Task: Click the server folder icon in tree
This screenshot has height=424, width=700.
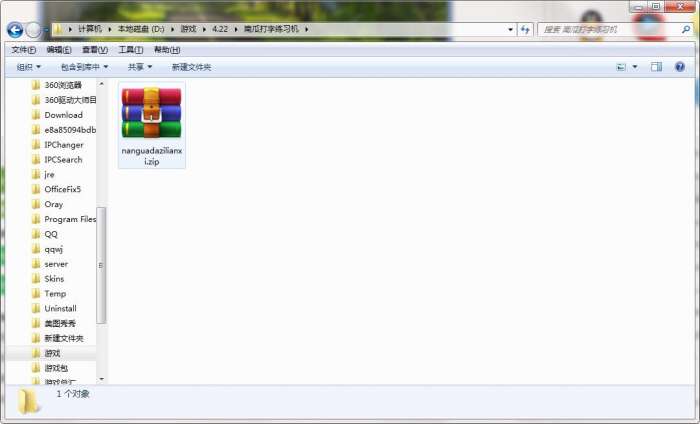Action: coord(36,264)
